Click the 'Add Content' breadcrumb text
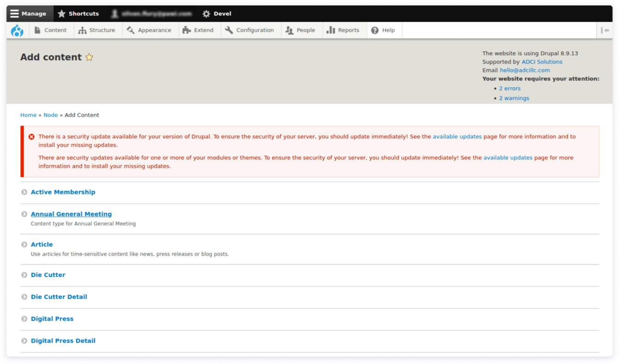 tap(82, 115)
